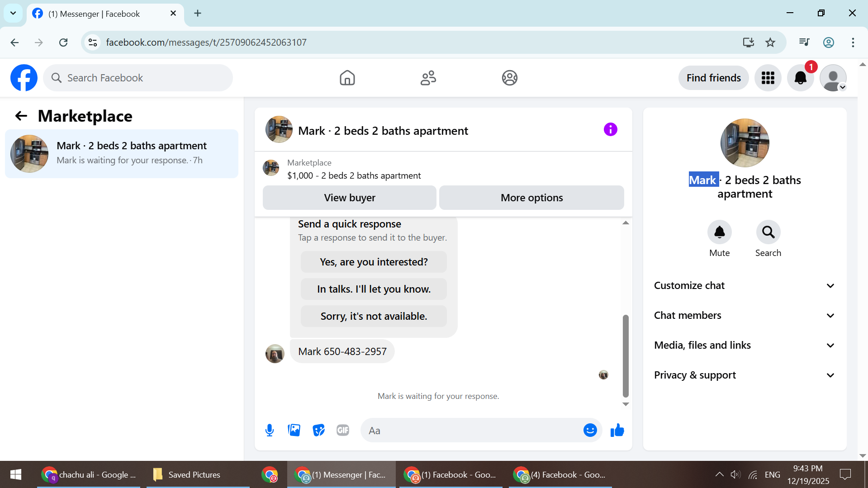Click the chat scroll down arrow
Screen dimensions: 868x488
point(626,404)
